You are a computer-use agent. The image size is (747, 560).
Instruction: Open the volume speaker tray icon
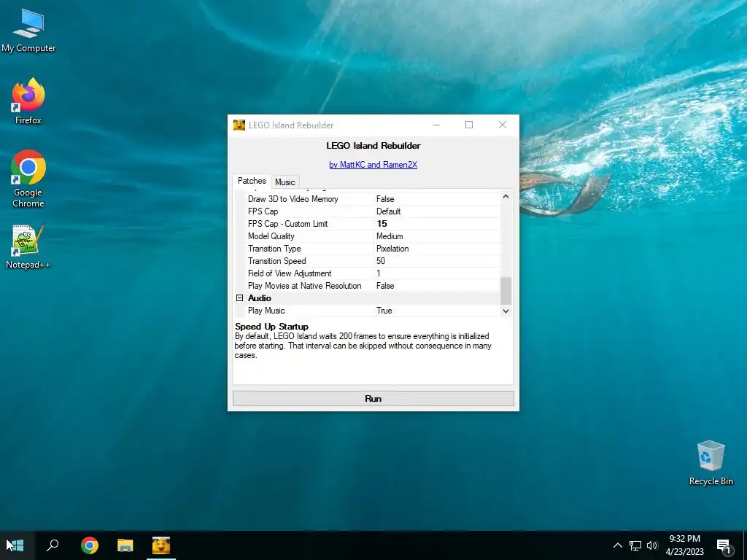[x=652, y=545]
